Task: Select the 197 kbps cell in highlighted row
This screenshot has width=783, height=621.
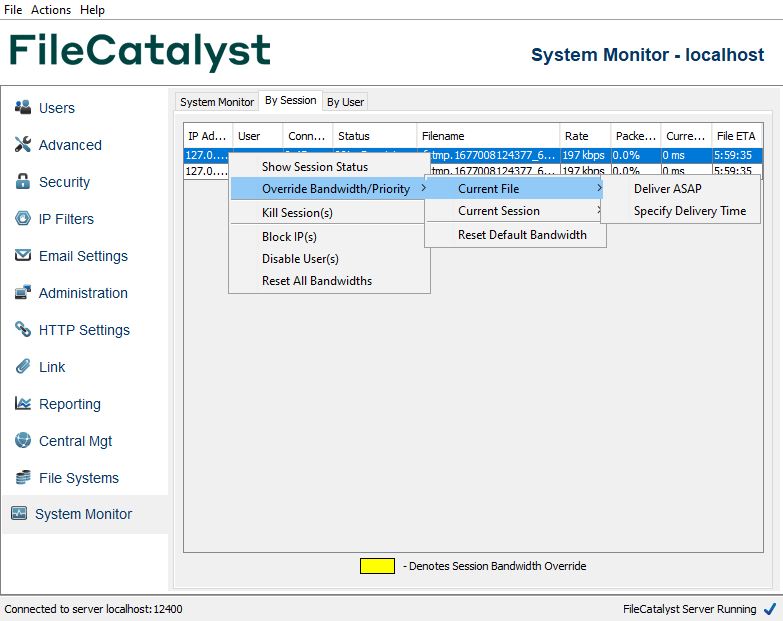Action: (585, 155)
